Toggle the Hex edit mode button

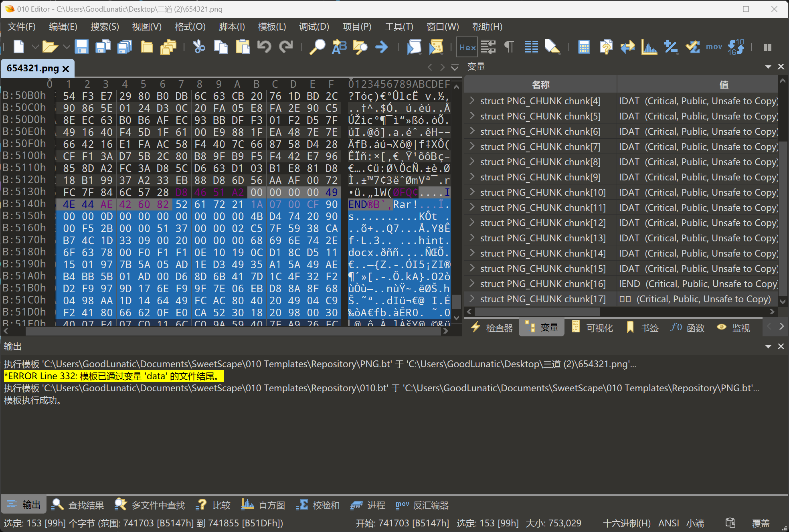point(467,47)
